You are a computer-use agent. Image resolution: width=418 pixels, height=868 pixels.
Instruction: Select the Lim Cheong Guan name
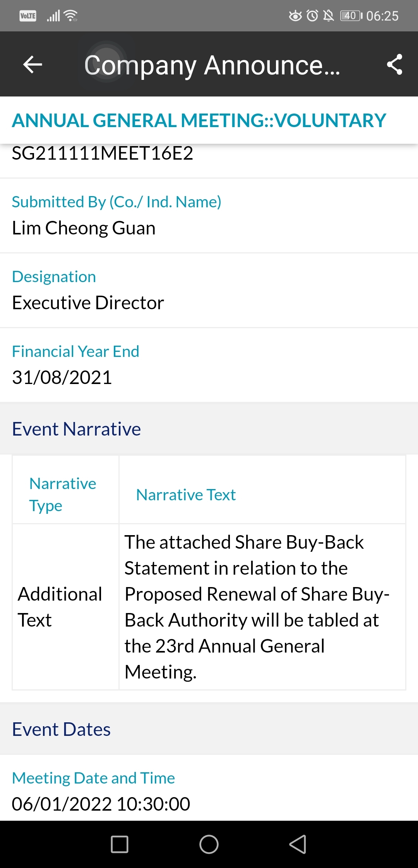click(84, 228)
